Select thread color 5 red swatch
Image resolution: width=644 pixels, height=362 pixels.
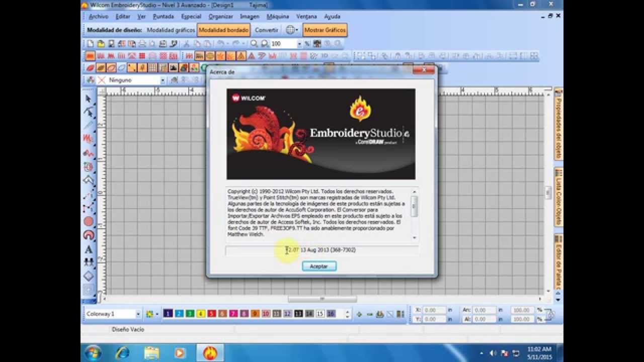point(212,314)
